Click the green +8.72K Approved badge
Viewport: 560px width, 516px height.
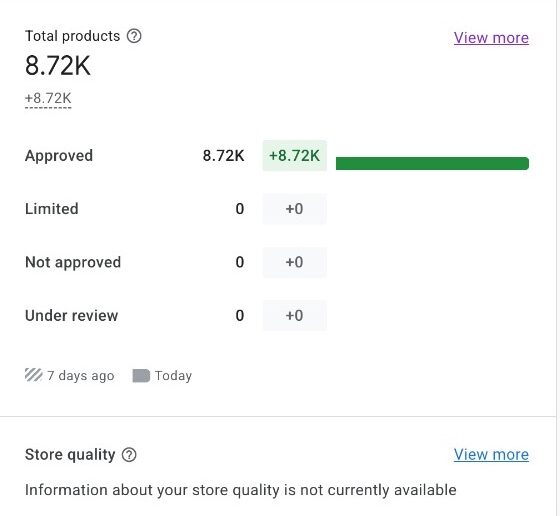coord(295,156)
